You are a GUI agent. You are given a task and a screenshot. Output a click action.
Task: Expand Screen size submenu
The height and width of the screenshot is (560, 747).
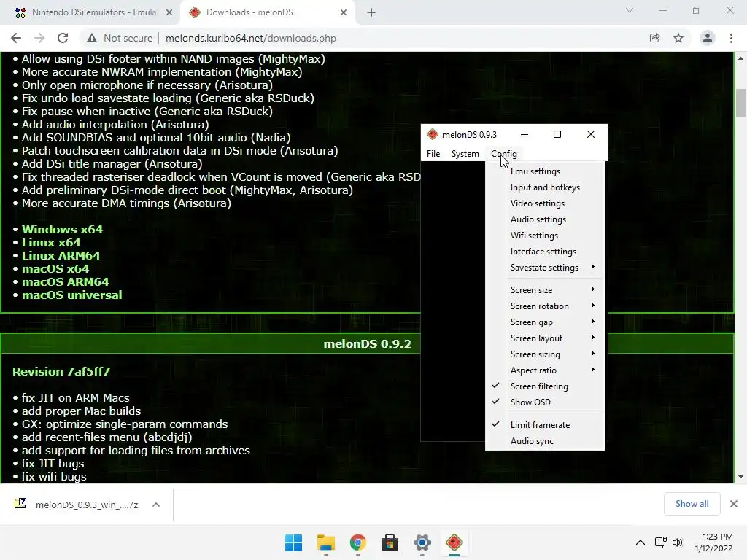[x=545, y=290]
